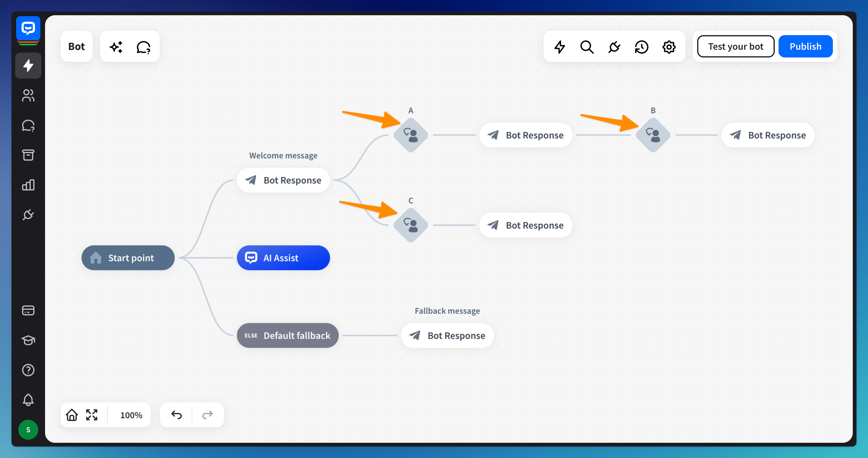
Task: Select the AI Assist block
Action: tap(283, 258)
